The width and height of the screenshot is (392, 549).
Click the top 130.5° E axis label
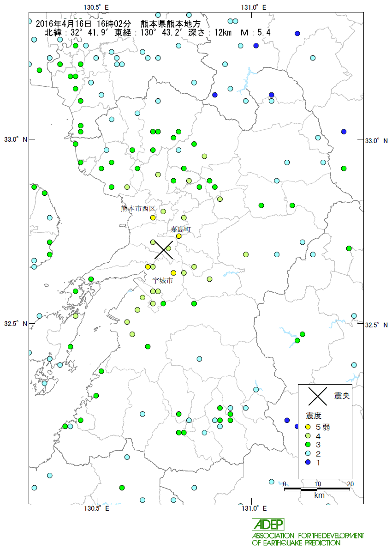click(x=96, y=7)
